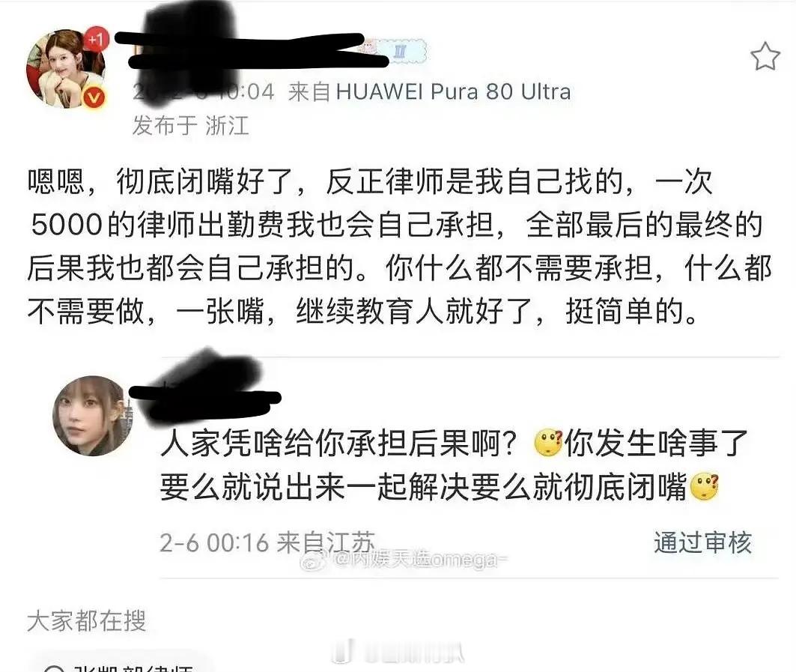Tap the emoji after 彻底闭嘴
This screenshot has width=796, height=672.
705,487
